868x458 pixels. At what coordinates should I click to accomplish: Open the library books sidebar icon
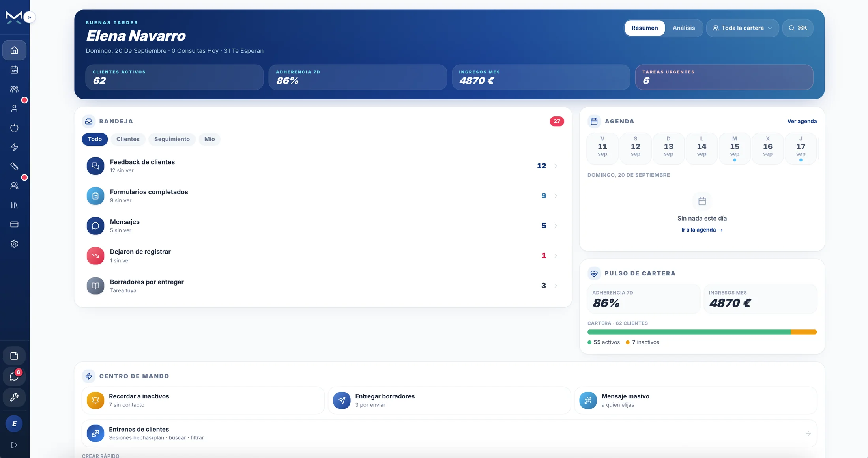(x=14, y=205)
